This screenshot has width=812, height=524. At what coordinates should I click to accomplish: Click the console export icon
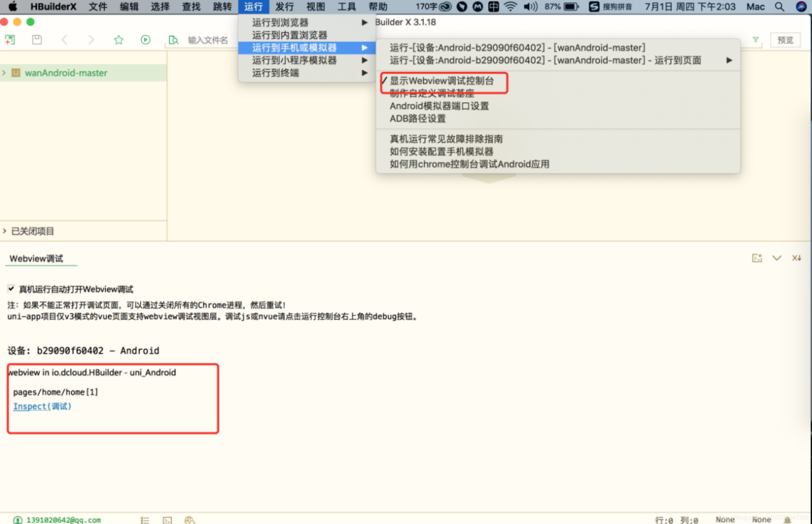pyautogui.click(x=757, y=258)
